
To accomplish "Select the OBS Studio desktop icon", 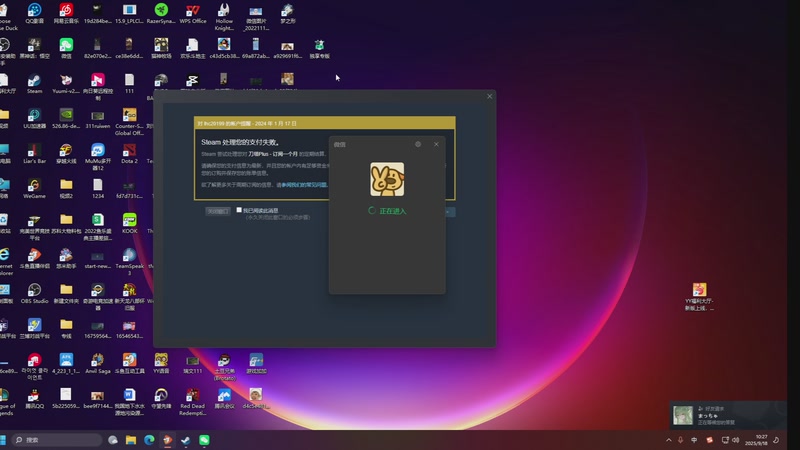I will 34,293.
